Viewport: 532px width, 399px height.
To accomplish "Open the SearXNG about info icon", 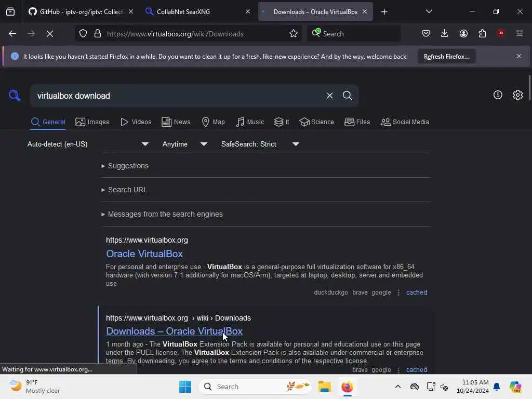I will (498, 95).
